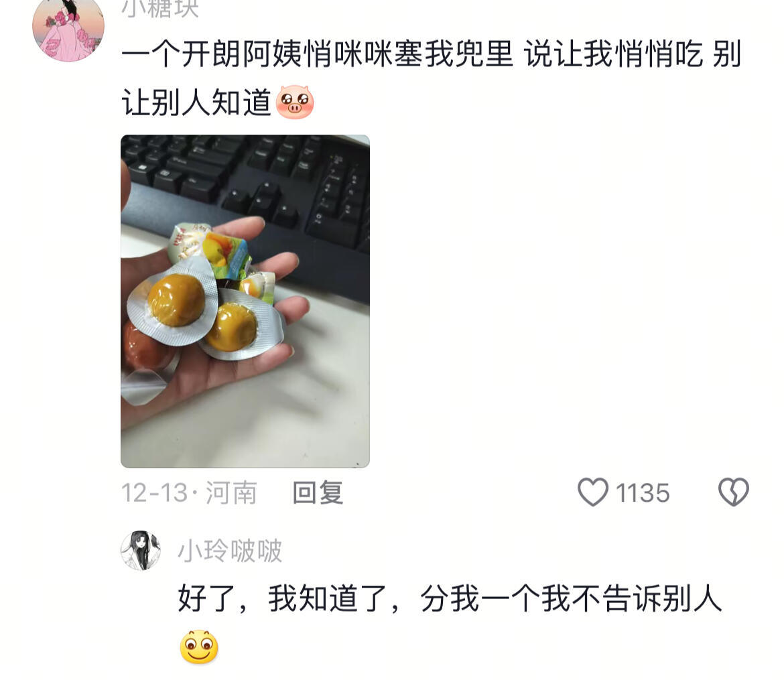Screen dimensions: 784x680
Task: Dislike the comment with the broken-heart icon
Action: [734, 492]
